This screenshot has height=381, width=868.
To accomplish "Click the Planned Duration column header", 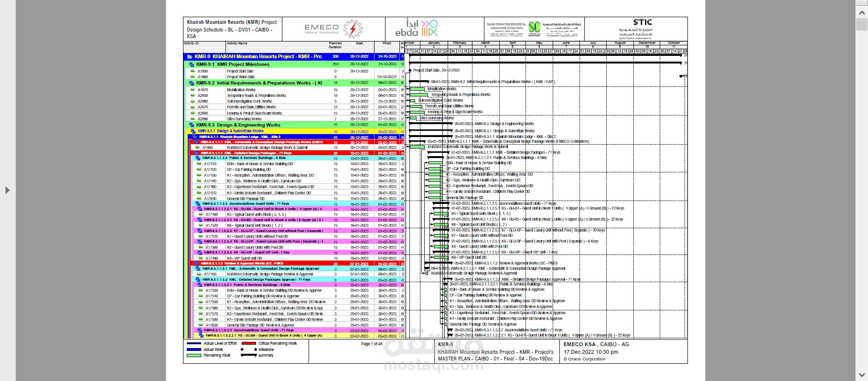I will pyautogui.click(x=335, y=45).
